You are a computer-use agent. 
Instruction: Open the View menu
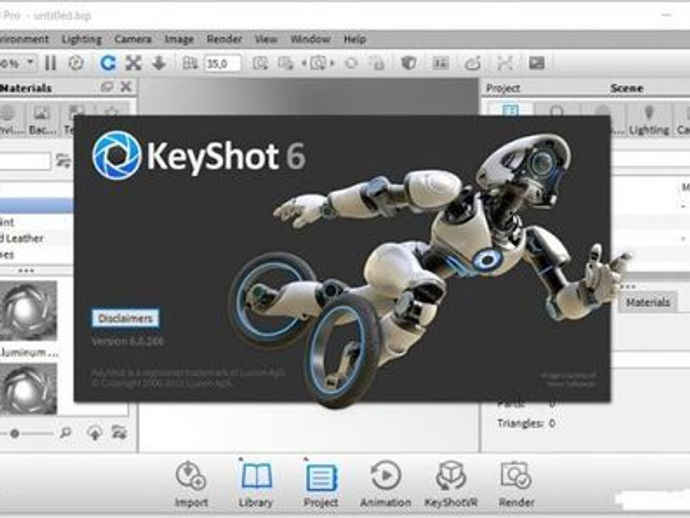click(266, 39)
